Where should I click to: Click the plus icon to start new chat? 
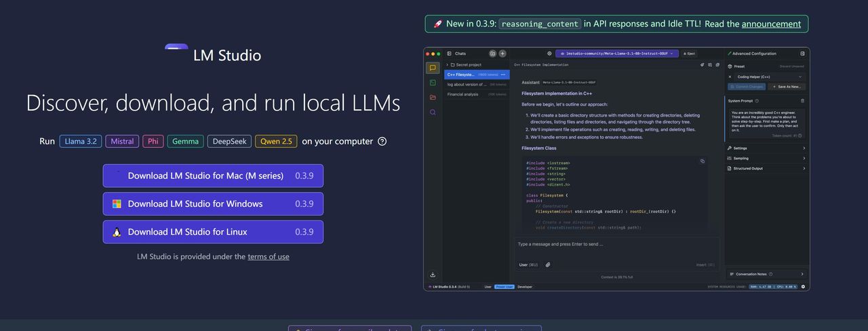502,54
